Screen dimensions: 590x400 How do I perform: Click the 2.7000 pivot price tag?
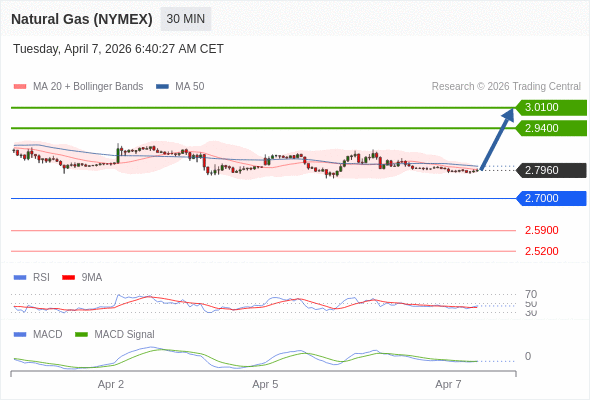tap(551, 198)
